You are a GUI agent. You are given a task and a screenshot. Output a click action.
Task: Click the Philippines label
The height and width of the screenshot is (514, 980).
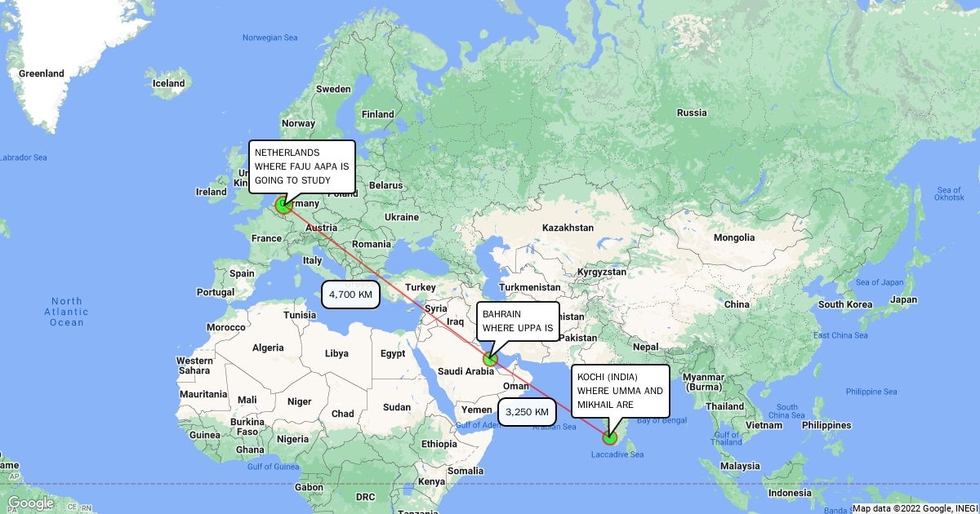tap(826, 425)
